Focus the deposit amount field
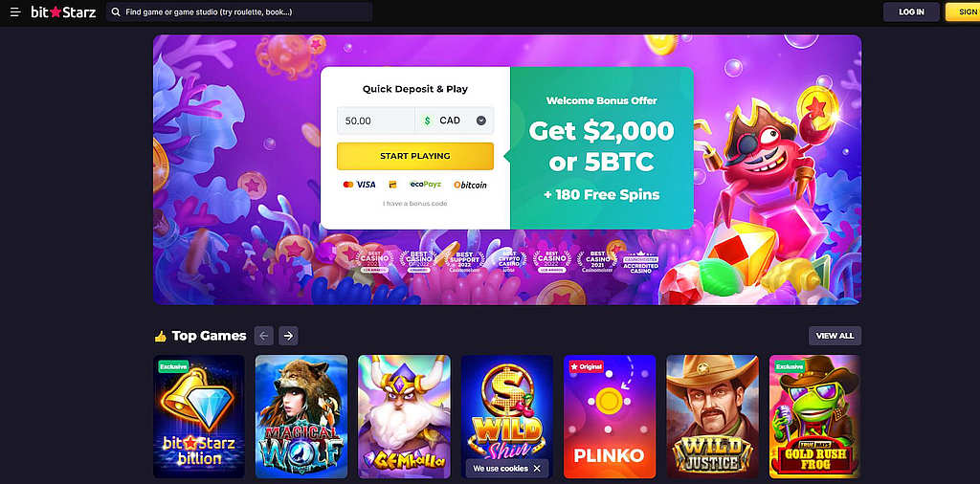Image resolution: width=980 pixels, height=484 pixels. tap(375, 121)
